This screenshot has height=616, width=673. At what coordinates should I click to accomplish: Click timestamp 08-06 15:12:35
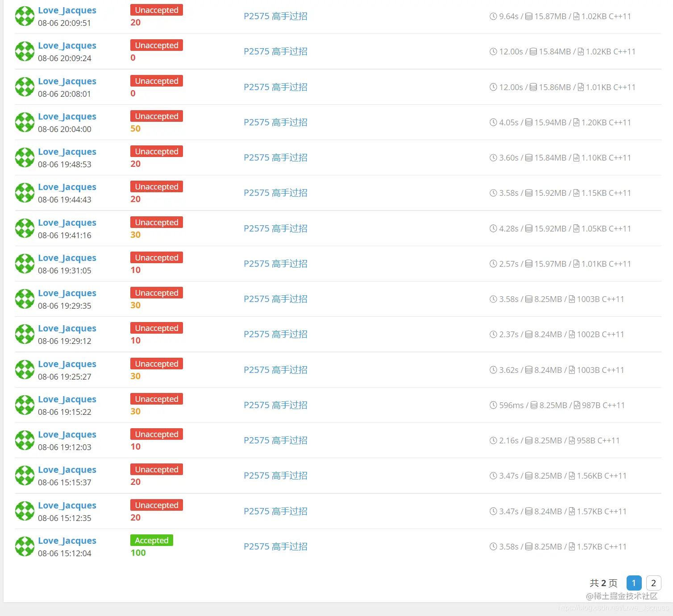point(65,518)
